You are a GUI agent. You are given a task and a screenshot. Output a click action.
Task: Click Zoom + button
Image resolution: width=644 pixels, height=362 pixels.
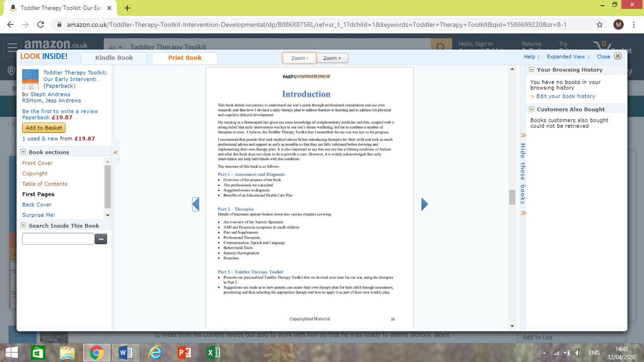coord(332,58)
